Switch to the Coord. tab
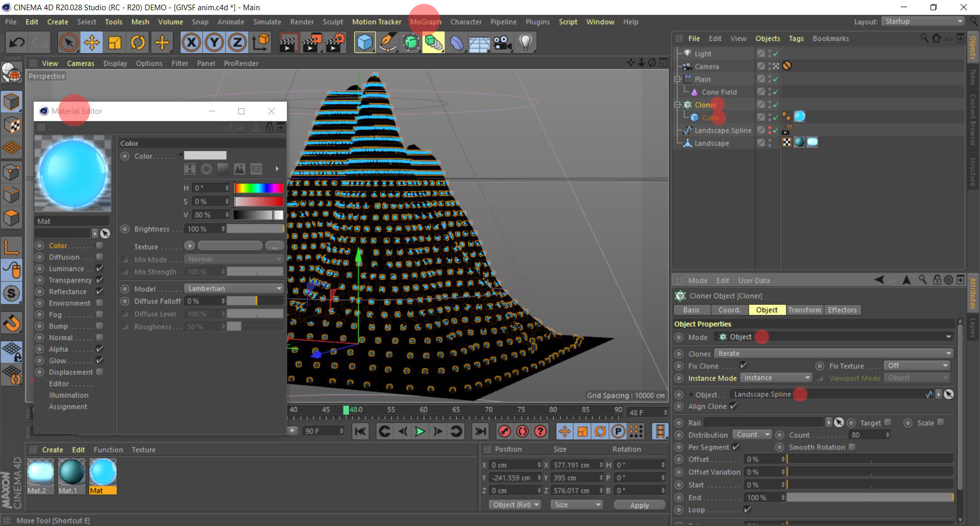 point(729,310)
